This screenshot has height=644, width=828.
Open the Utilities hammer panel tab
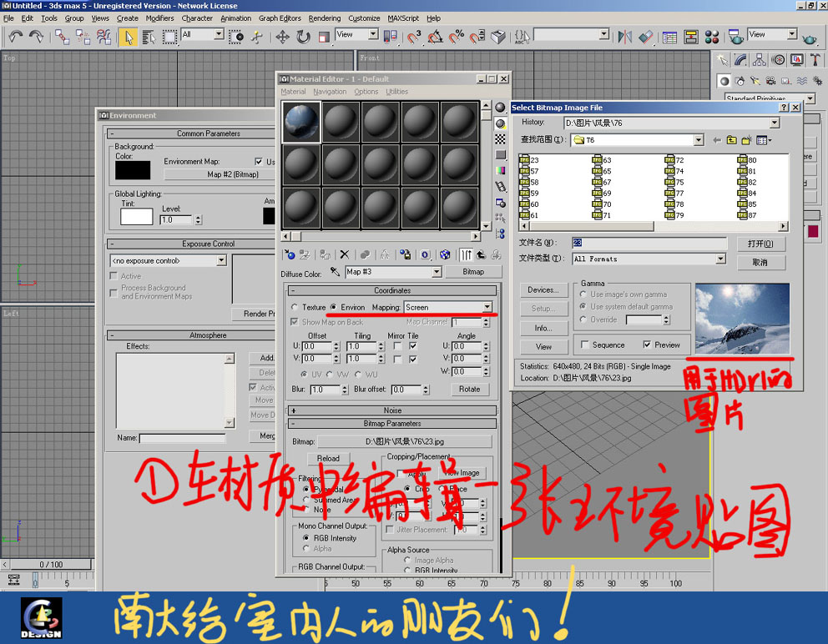pyautogui.click(x=815, y=60)
